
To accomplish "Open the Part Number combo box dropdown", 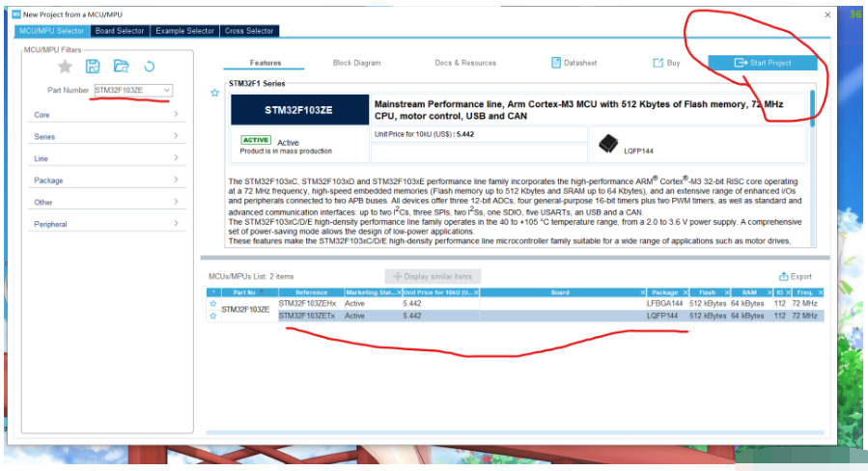I will click(x=167, y=90).
